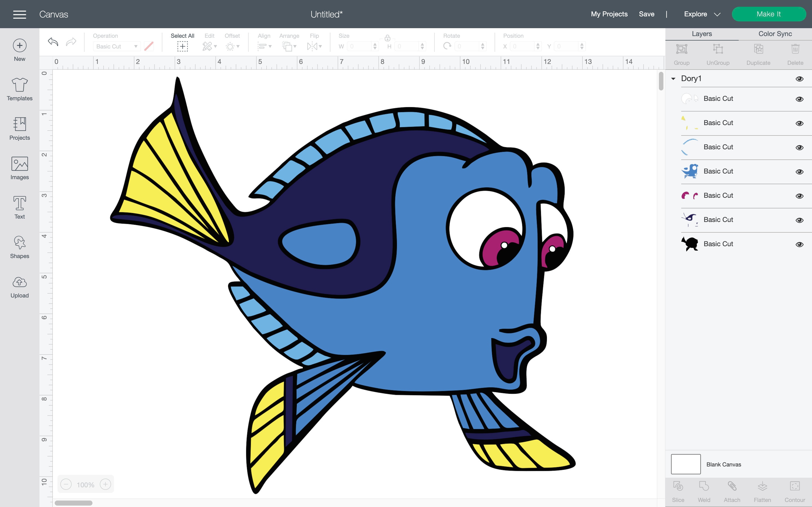Click the Upload cloud icon
Viewport: 812px width, 507px height.
pos(19,282)
